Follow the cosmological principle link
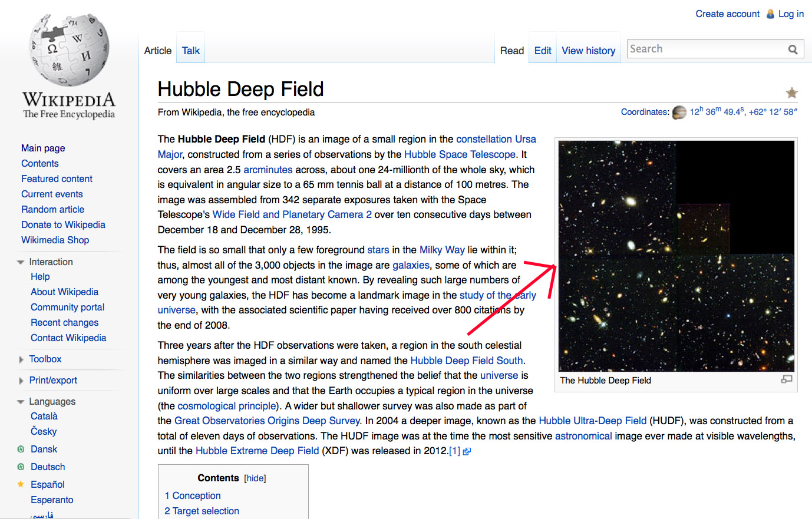 (x=226, y=406)
